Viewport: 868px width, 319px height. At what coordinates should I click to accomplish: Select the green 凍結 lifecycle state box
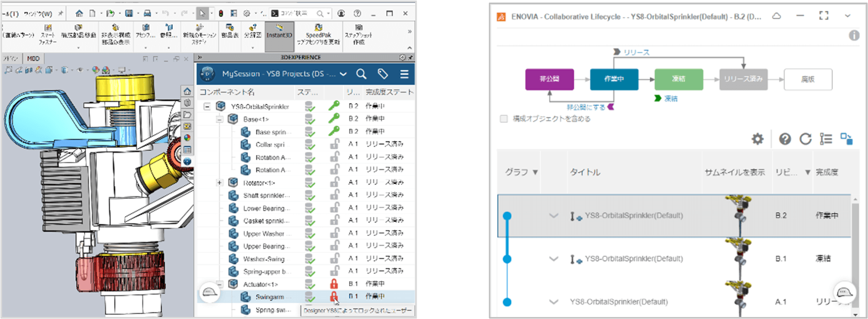pyautogui.click(x=678, y=79)
